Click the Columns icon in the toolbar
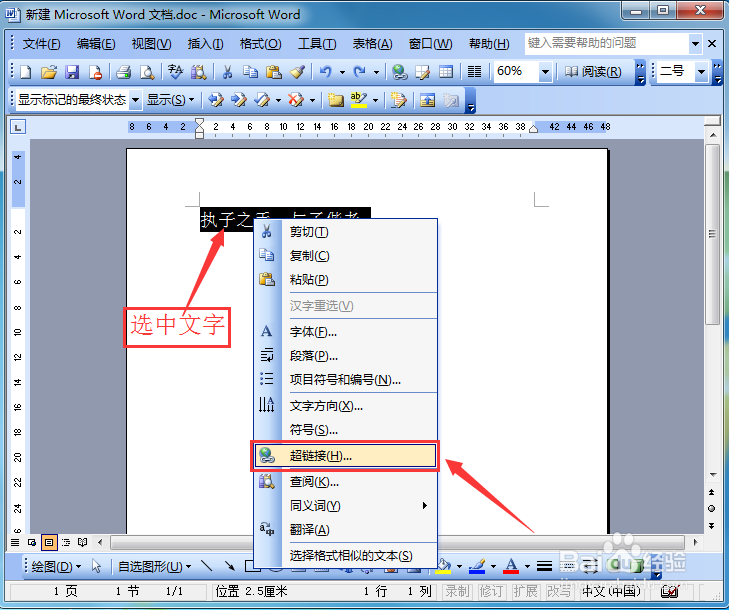 (x=474, y=72)
